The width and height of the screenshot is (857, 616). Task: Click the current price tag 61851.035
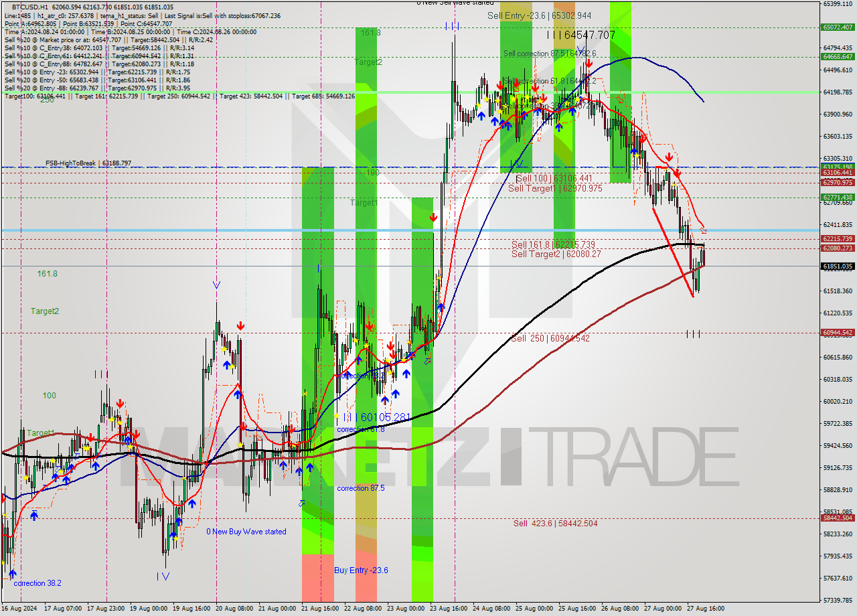coord(837,266)
